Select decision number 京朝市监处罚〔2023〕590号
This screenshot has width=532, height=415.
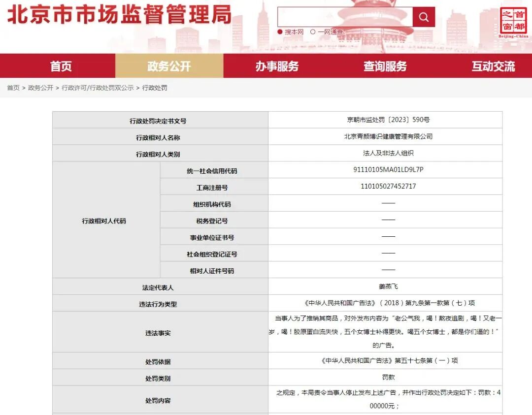point(389,120)
